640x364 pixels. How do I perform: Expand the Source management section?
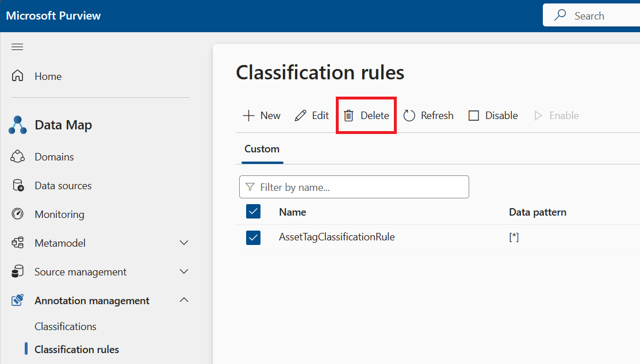click(183, 271)
